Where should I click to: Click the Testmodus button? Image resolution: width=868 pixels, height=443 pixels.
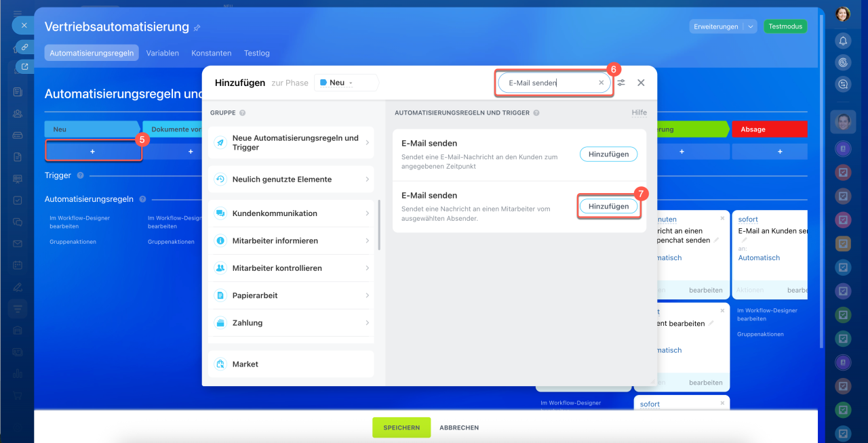tap(785, 27)
